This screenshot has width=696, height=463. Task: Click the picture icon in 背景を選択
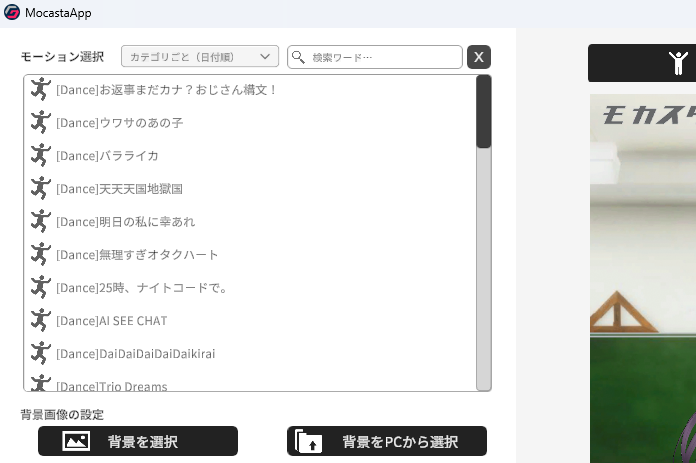point(76,441)
